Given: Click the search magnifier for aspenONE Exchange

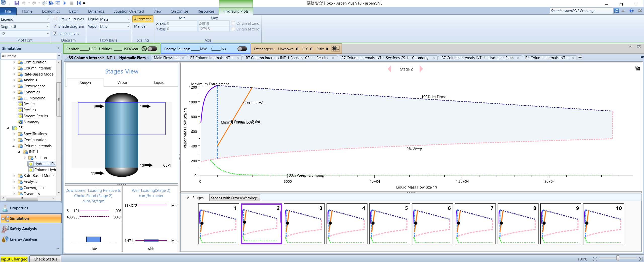Looking at the screenshot, I should tap(616, 11).
